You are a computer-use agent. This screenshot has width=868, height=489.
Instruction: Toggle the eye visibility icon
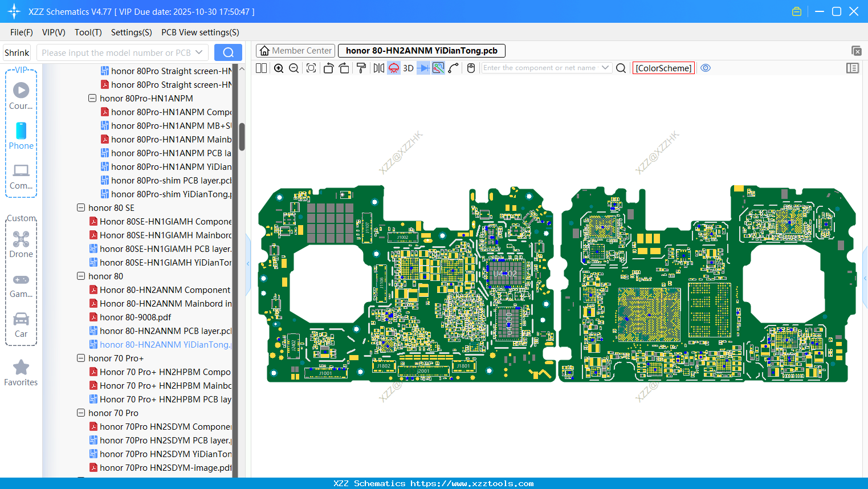point(706,68)
